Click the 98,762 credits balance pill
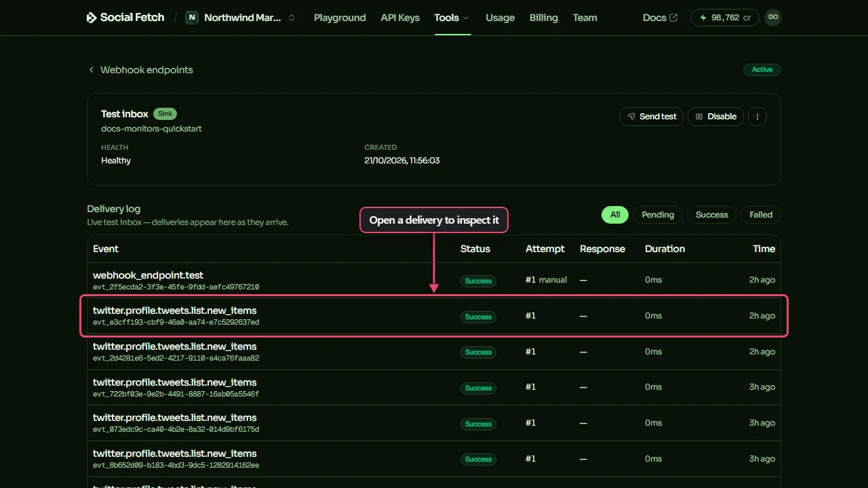 tap(725, 18)
